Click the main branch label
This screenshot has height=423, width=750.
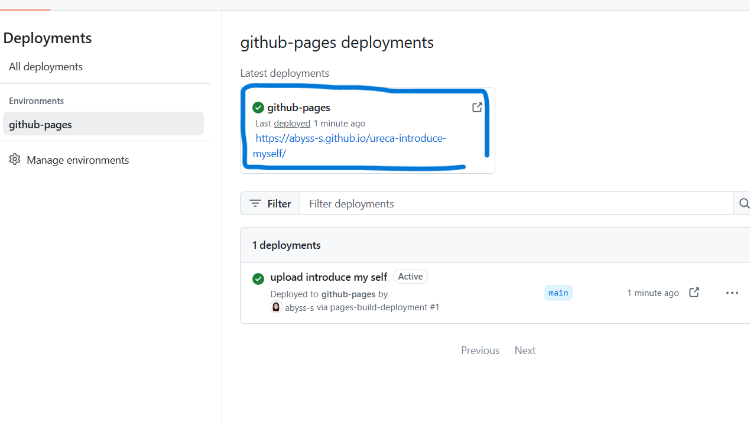[558, 293]
